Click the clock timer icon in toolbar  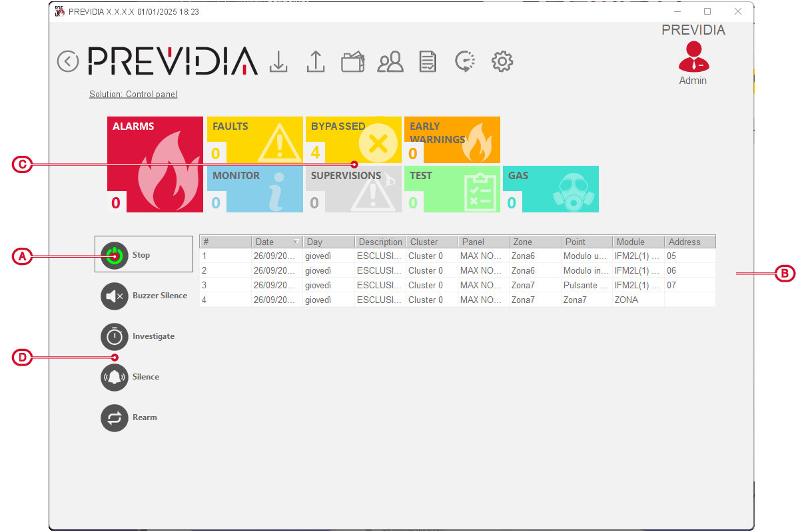coord(464,61)
